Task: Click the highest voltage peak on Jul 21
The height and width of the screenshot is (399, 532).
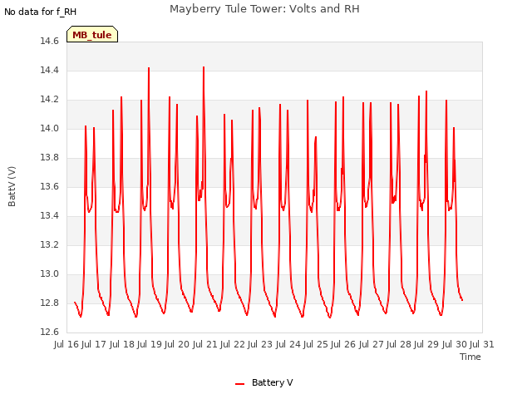Action: [x=204, y=67]
